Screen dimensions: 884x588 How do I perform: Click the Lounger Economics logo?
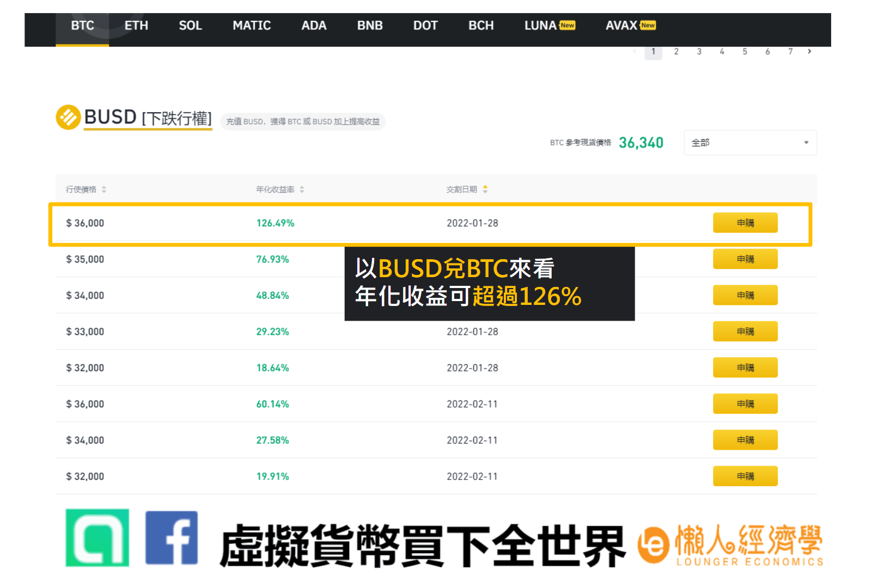point(731,545)
